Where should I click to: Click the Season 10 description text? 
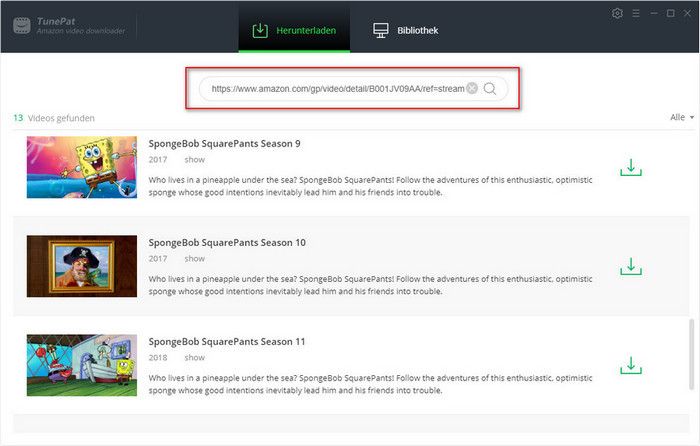pos(371,285)
